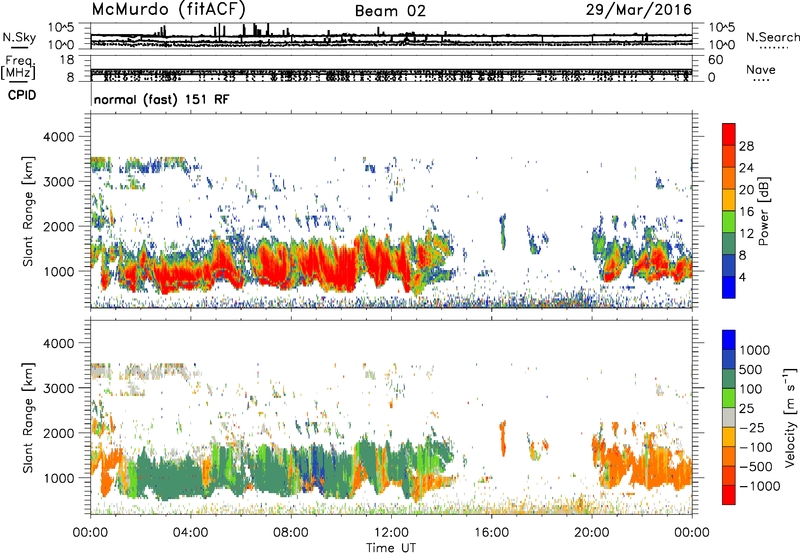Click the '08:00' time axis tick label
Screen dimensions: 800x554
point(291,533)
